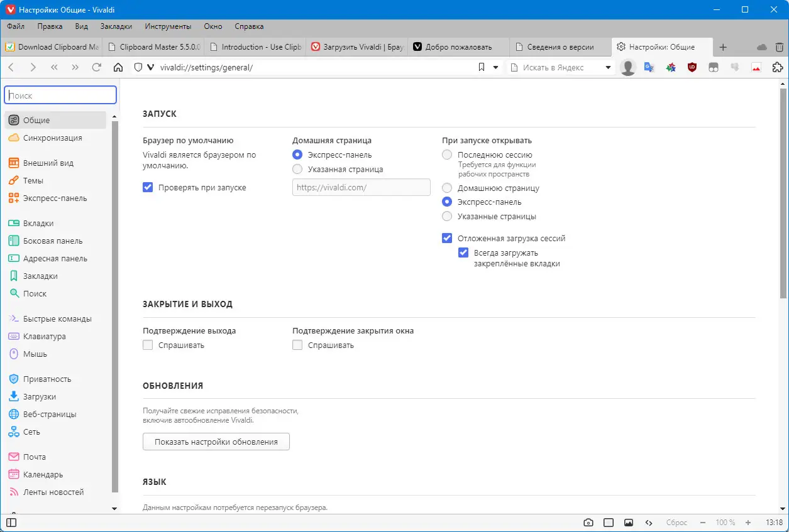Screen dimensions: 789x532
Task: Click the red image extension icon
Action: click(x=756, y=67)
